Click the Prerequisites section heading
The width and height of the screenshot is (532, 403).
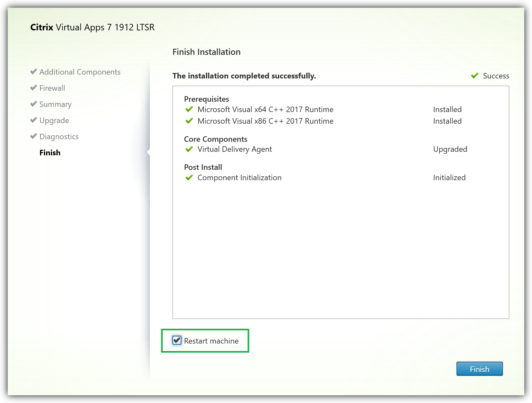206,99
